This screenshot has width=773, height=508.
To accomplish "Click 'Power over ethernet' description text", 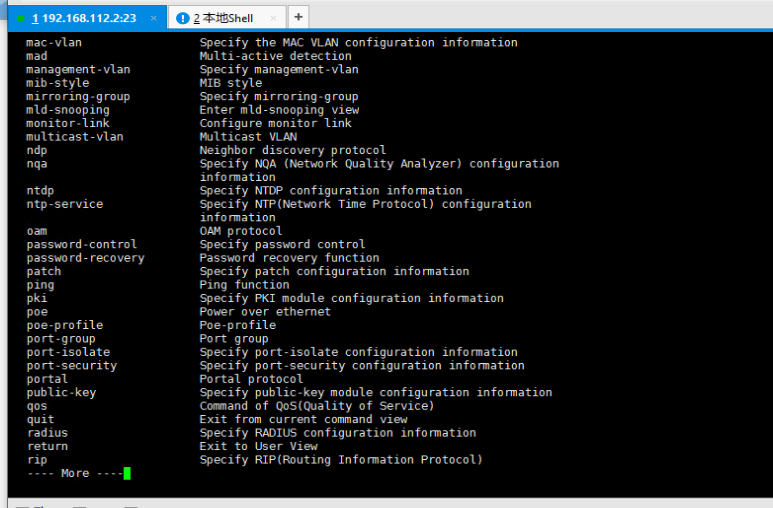I will tap(265, 312).
